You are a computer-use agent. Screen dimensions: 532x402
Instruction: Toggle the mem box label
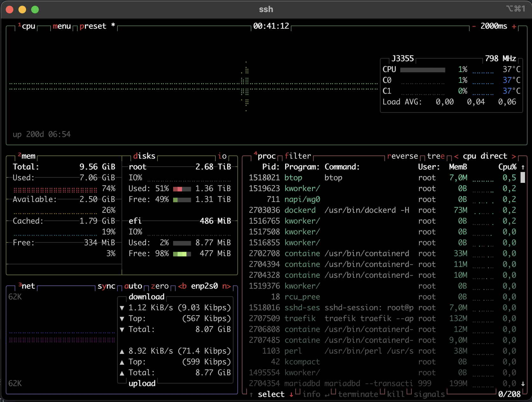point(27,156)
